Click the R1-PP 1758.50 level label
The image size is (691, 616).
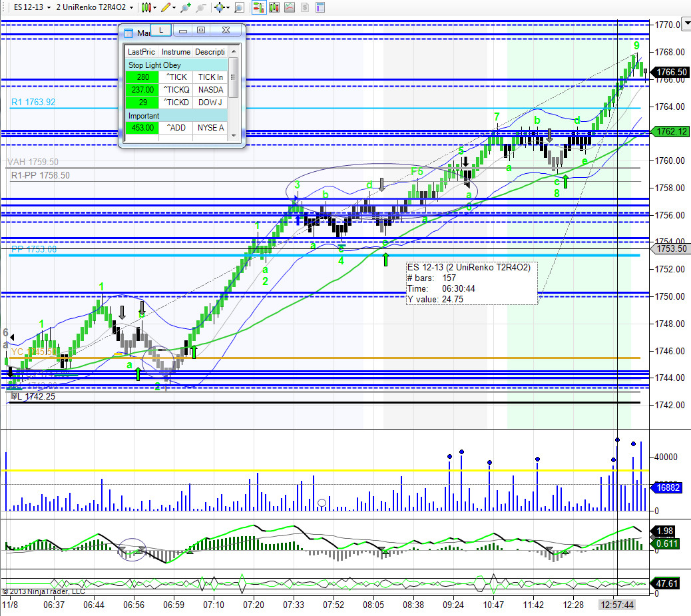(41, 176)
